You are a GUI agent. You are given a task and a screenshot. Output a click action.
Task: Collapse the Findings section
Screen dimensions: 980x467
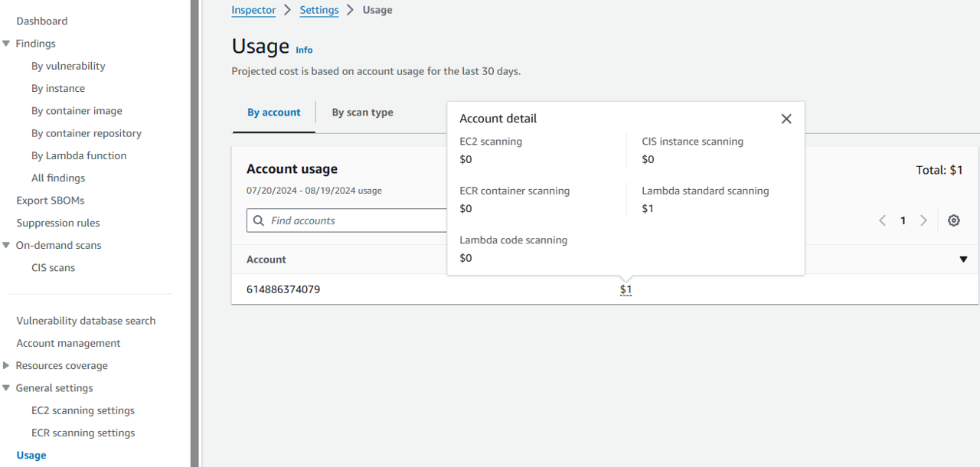pyautogui.click(x=6, y=44)
